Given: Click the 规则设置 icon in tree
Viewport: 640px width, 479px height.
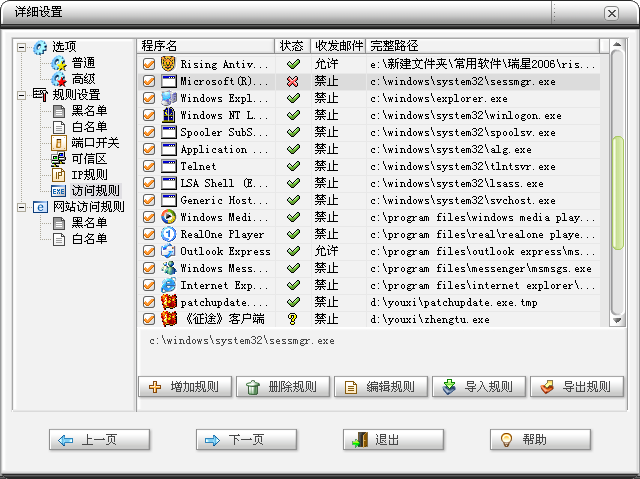Looking at the screenshot, I should click(40, 95).
